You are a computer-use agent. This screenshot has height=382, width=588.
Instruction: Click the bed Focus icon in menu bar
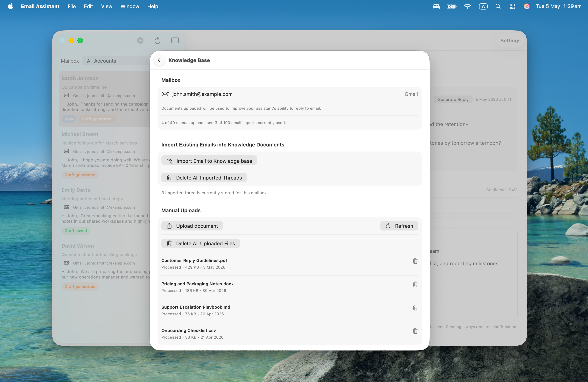click(436, 6)
